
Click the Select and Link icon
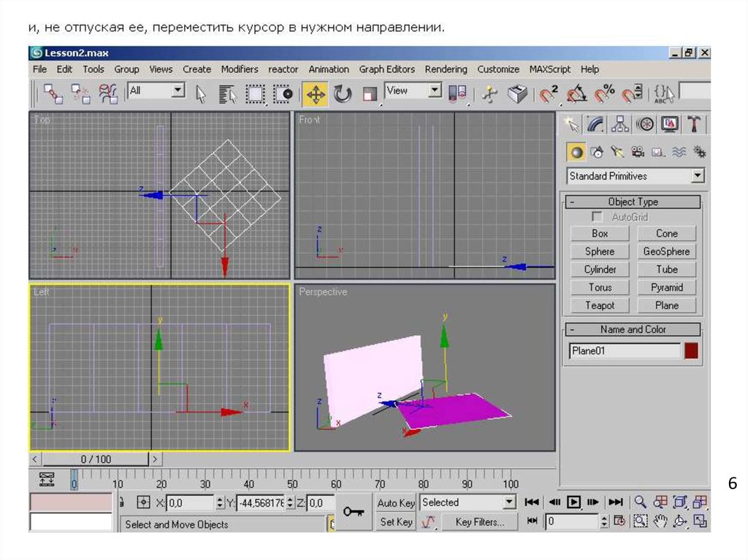click(x=53, y=93)
